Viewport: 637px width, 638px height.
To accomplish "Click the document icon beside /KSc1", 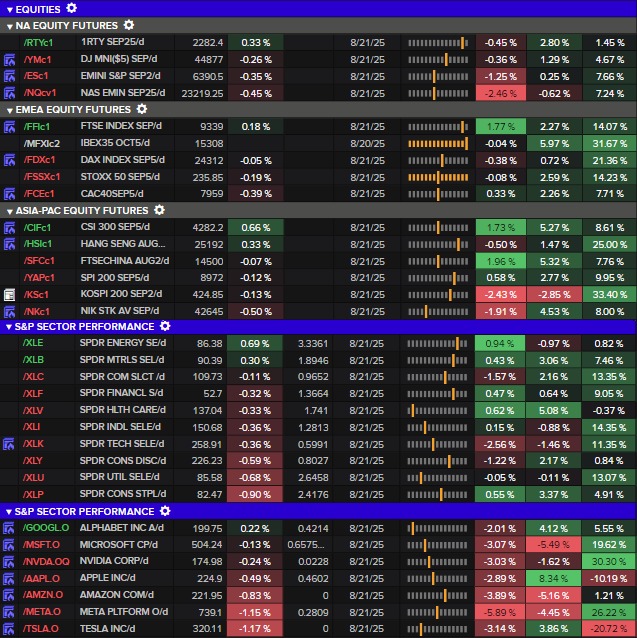I will (9, 295).
